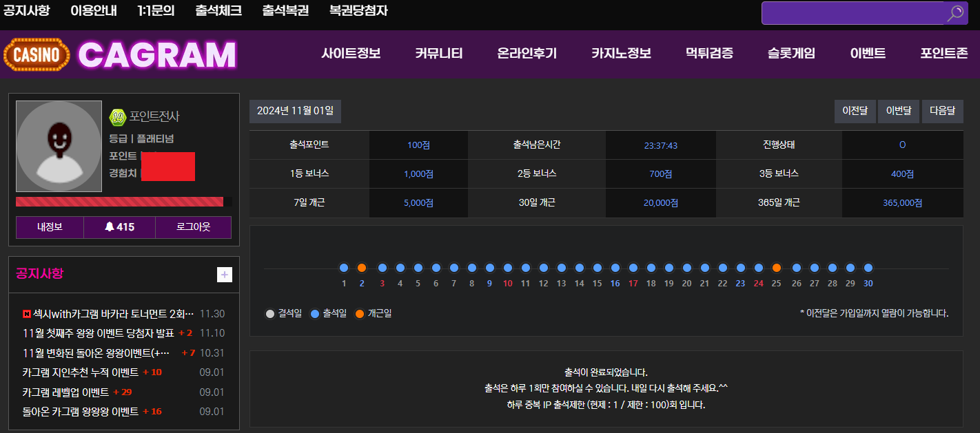The image size is (980, 433).
Task: Click the red experience progress bar
Action: [120, 202]
